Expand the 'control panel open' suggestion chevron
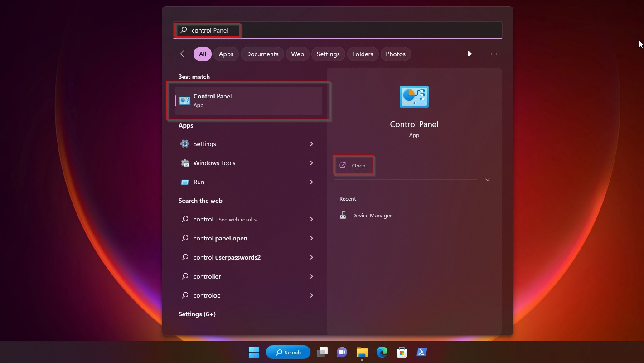This screenshot has height=363, width=644. click(x=311, y=238)
